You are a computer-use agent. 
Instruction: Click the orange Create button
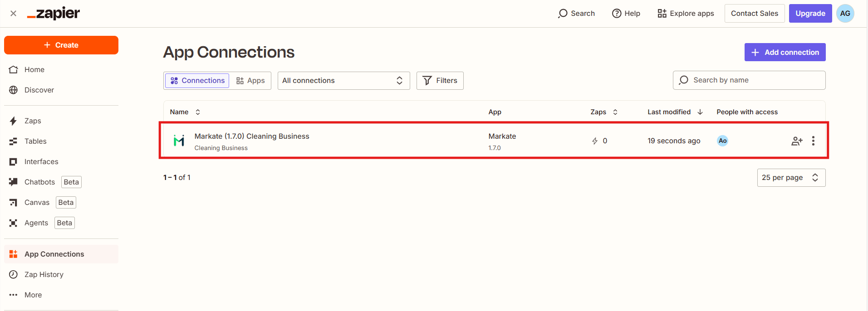click(x=61, y=45)
